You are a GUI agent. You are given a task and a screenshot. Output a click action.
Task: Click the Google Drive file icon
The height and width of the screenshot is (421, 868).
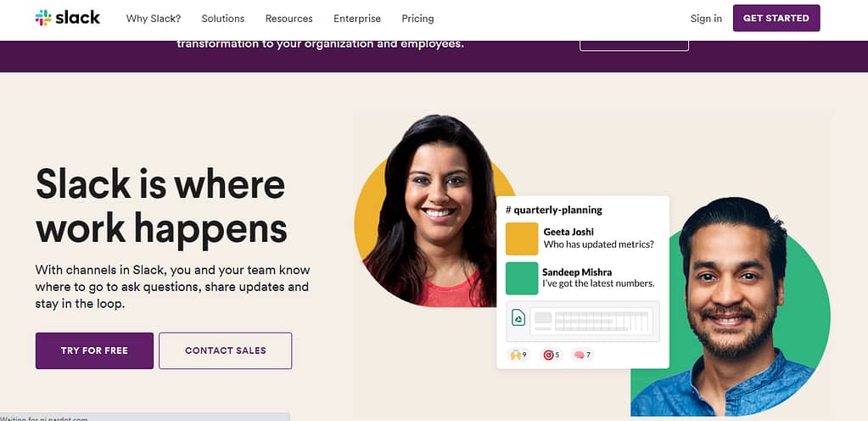(518, 318)
